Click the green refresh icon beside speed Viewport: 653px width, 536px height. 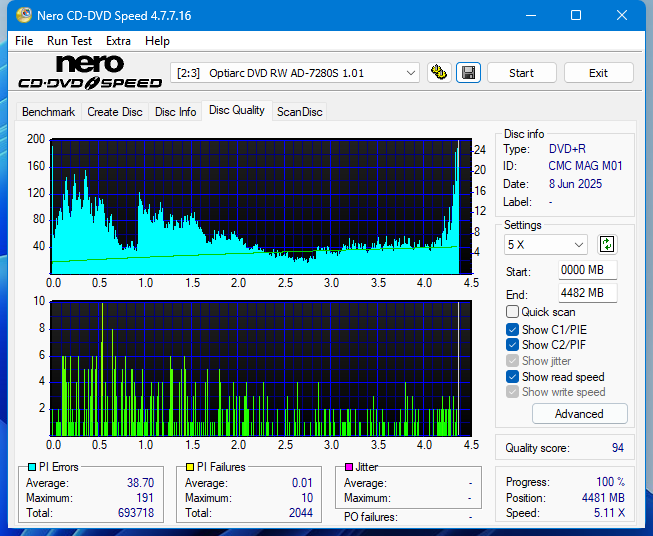tap(607, 244)
